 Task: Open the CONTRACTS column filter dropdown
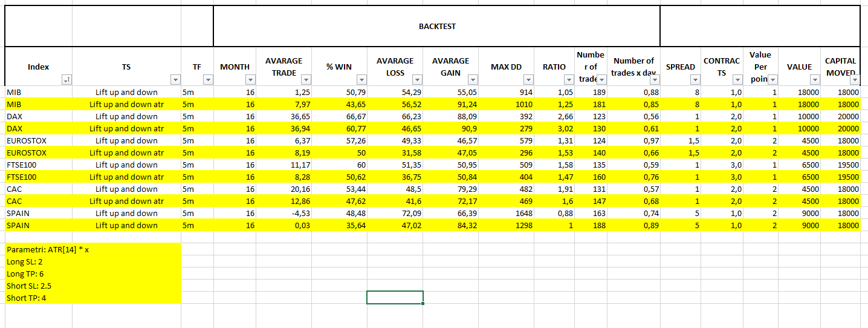pyautogui.click(x=737, y=80)
